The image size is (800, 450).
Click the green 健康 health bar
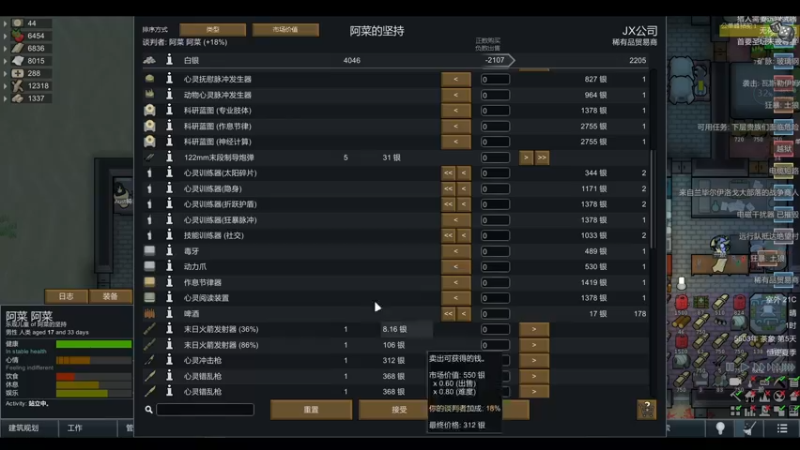[94, 344]
